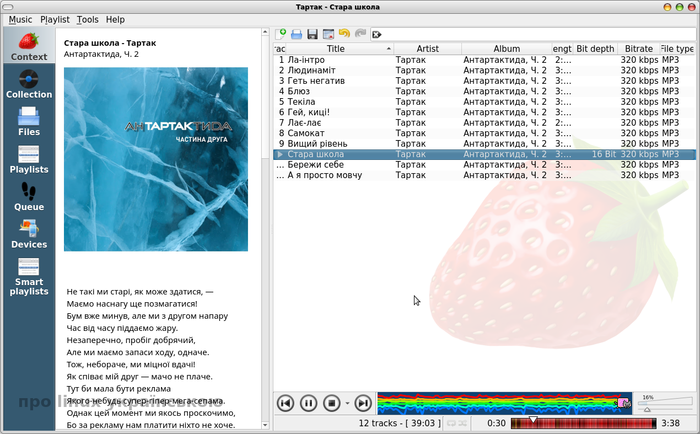This screenshot has width=700, height=434.
Task: Select track 'Геть негатив'
Action: point(484,81)
